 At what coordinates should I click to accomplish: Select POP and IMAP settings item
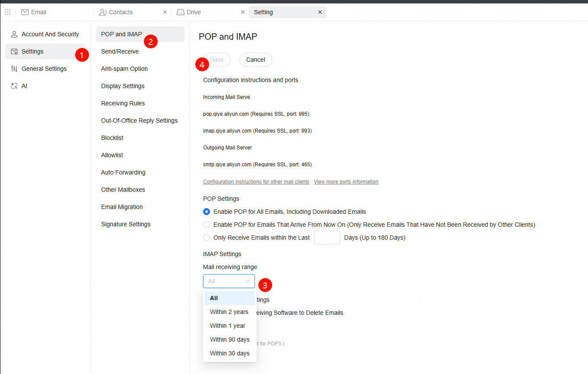click(140, 34)
